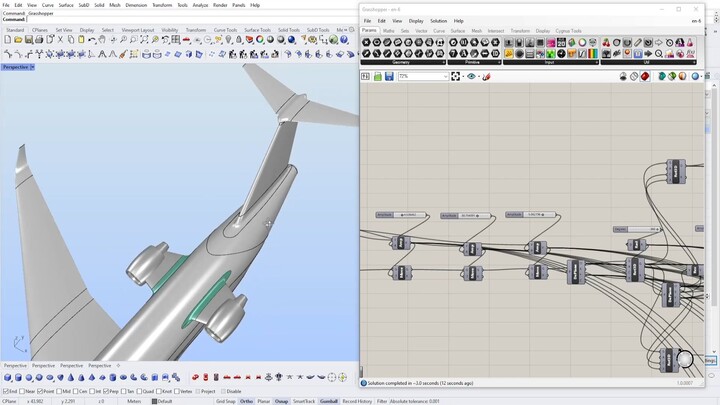
Task: Switch to the Surface Tools tab
Action: point(257,30)
